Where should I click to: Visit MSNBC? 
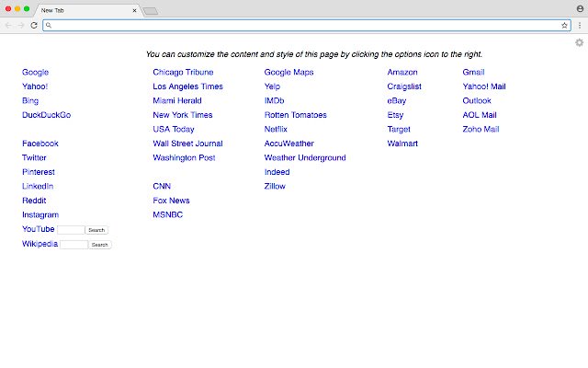point(167,214)
